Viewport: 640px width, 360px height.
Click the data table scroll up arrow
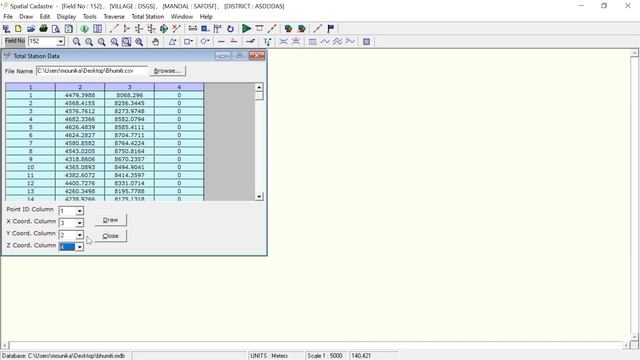(x=259, y=87)
